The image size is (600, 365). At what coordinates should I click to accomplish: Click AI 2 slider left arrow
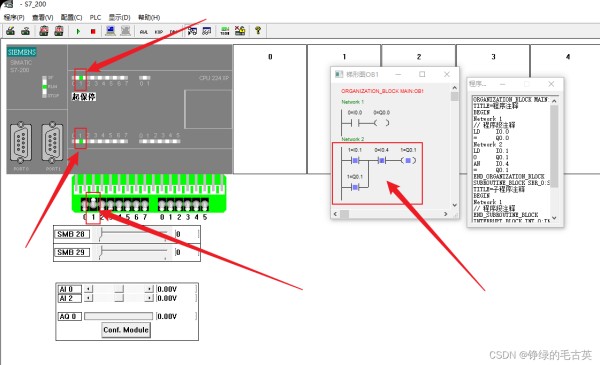88,298
